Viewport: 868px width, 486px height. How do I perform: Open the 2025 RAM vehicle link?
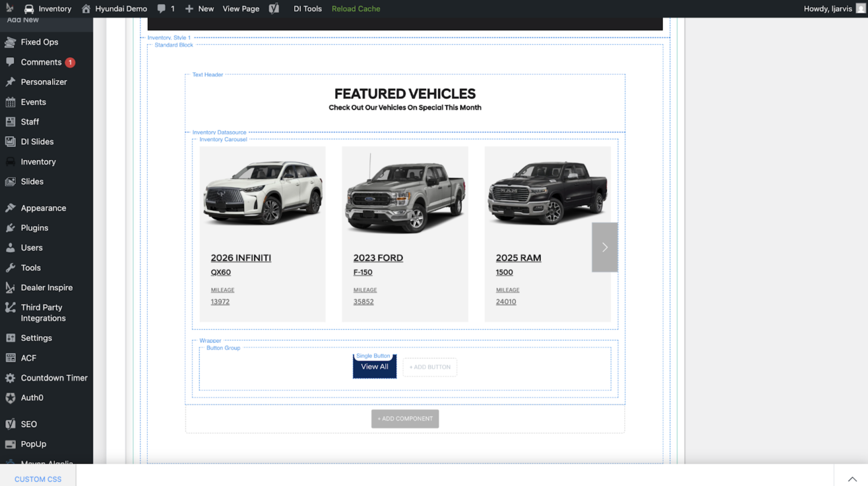(518, 258)
